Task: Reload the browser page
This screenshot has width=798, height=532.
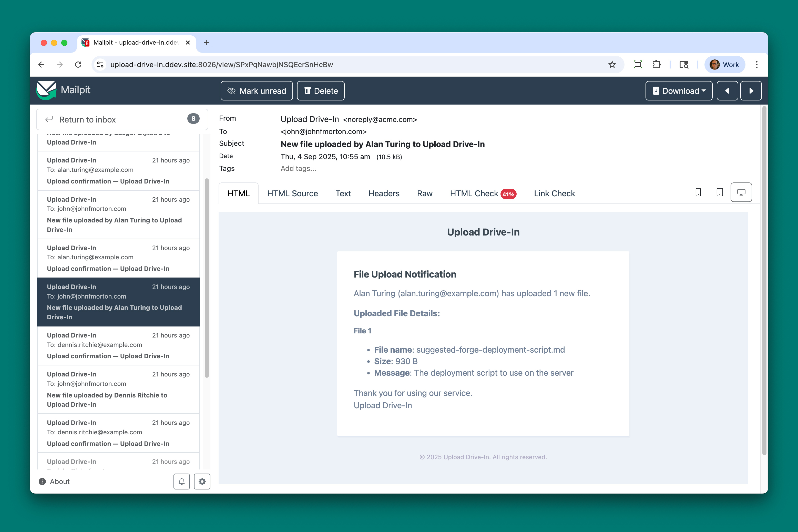Action: tap(78, 65)
